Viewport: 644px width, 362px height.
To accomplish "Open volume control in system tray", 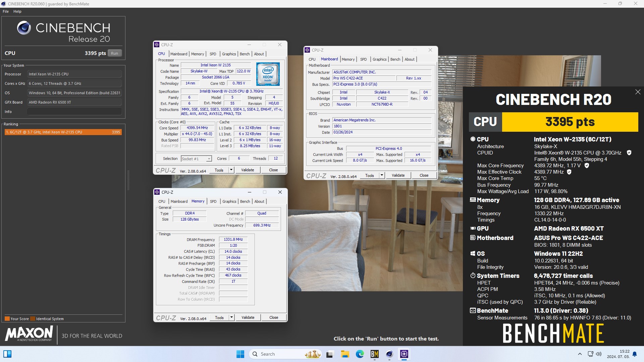I will point(599,354).
